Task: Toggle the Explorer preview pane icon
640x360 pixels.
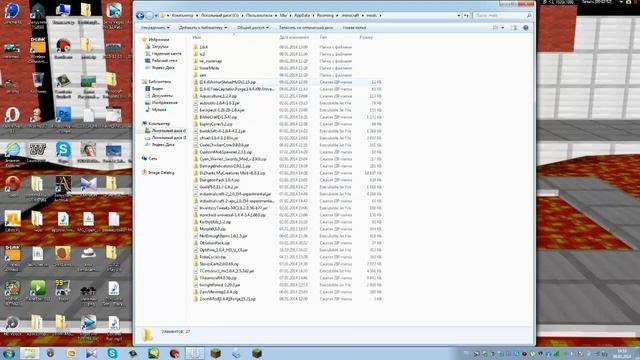Action: point(513,28)
